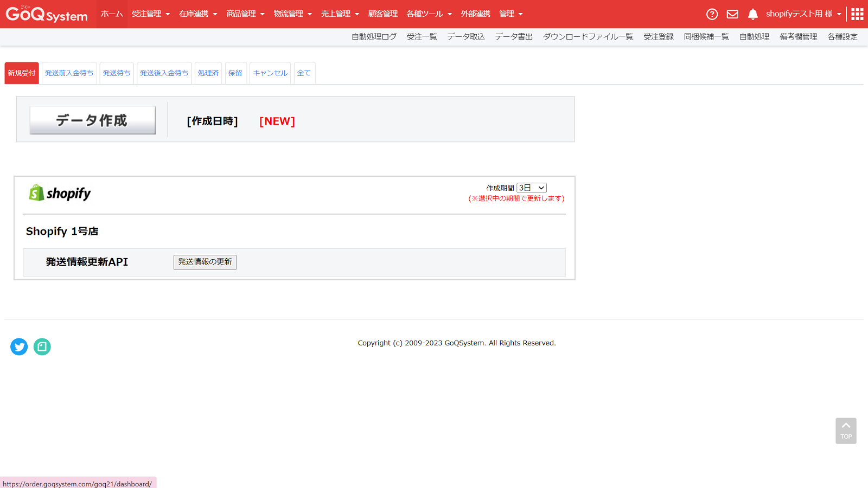Select the 新規受付 tab
This screenshot has width=868, height=488.
(x=22, y=73)
